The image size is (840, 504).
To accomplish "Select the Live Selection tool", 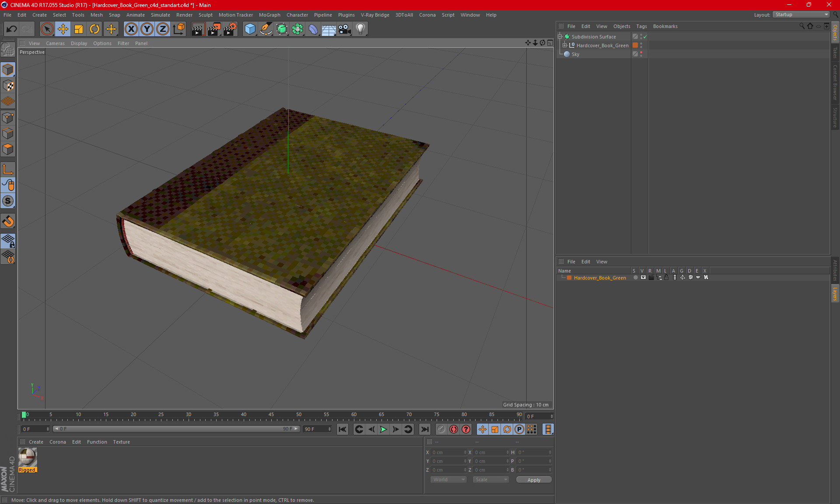I will [x=47, y=29].
